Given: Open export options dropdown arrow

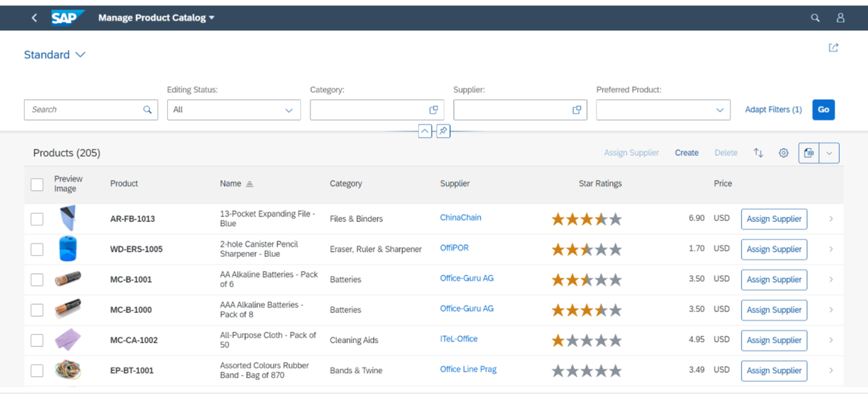Looking at the screenshot, I should tap(829, 153).
